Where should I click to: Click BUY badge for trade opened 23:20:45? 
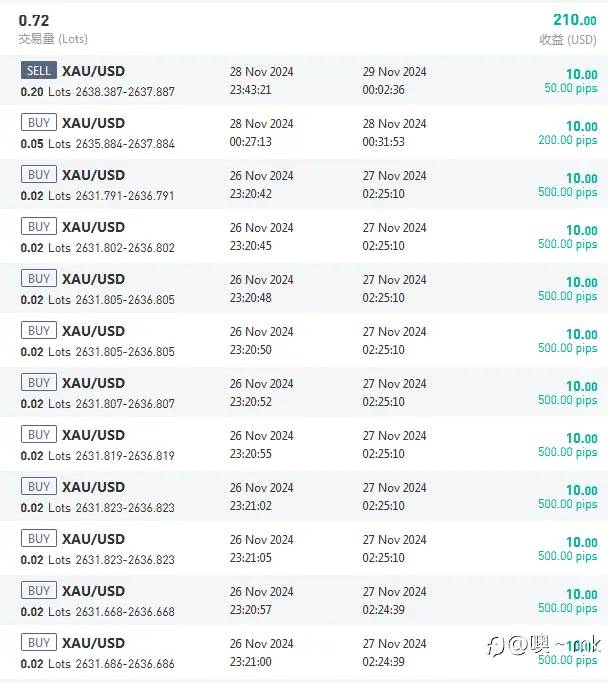(x=39, y=226)
